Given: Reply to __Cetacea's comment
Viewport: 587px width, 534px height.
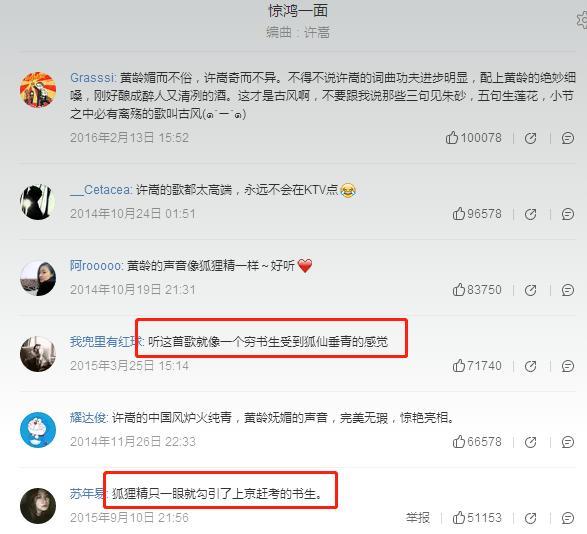Looking at the screenshot, I should click(568, 214).
